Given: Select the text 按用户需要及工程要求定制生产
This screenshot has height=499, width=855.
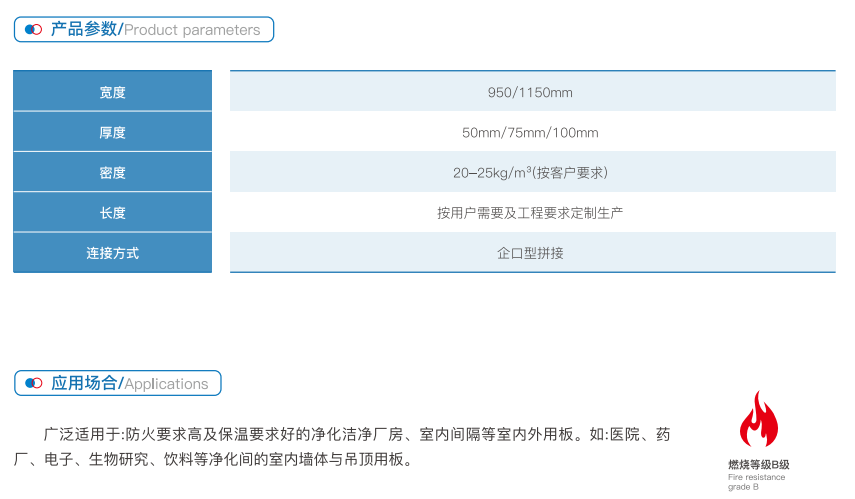Looking at the screenshot, I should pos(530,213).
